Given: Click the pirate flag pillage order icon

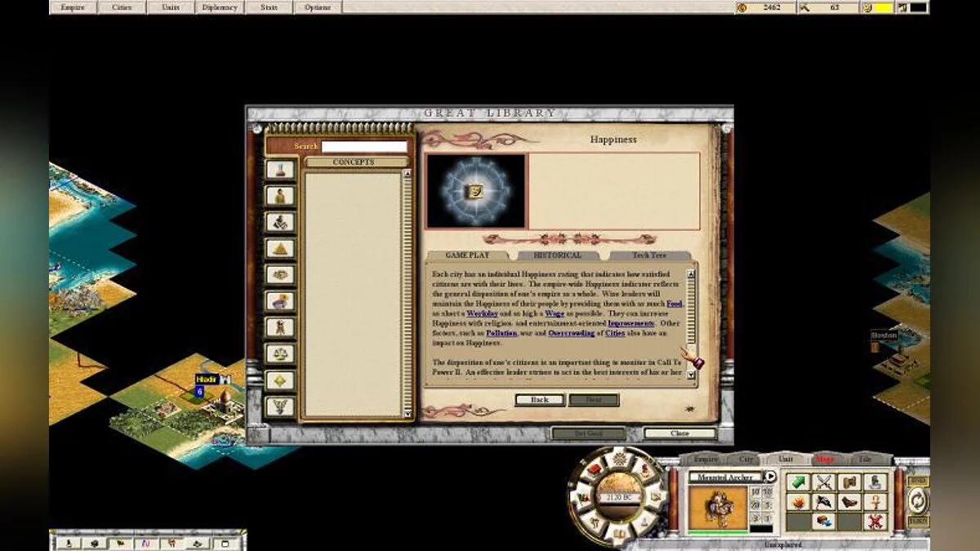Looking at the screenshot, I should [x=824, y=502].
